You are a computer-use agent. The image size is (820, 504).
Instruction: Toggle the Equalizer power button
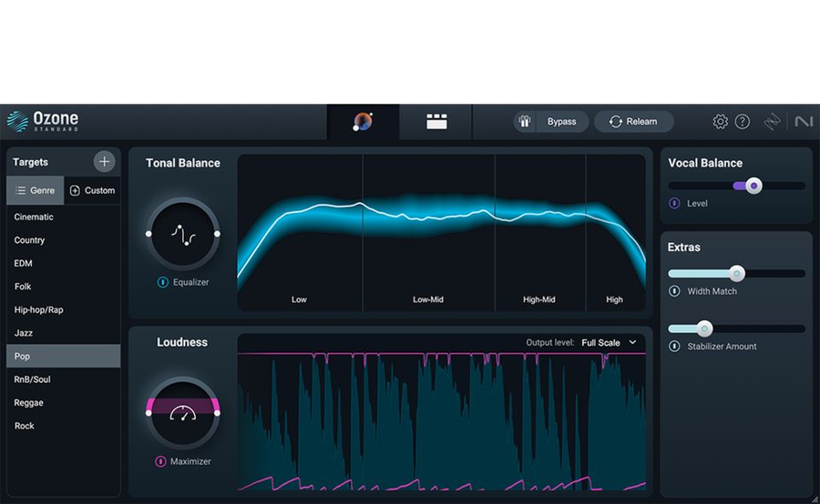(162, 283)
